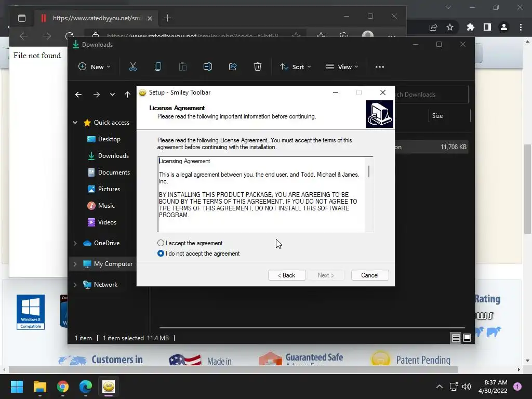Click inside the license agreement text box

[261, 194]
